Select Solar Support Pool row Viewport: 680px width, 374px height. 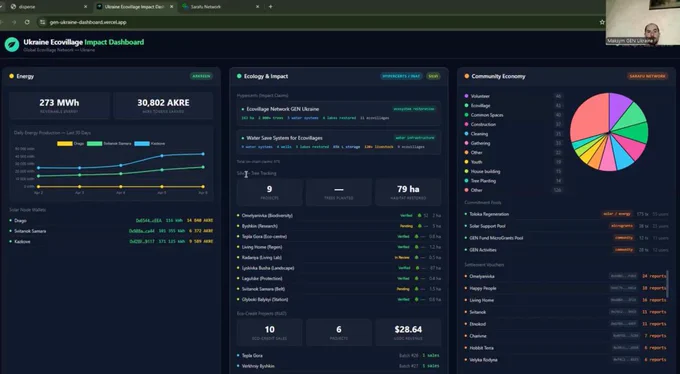566,226
